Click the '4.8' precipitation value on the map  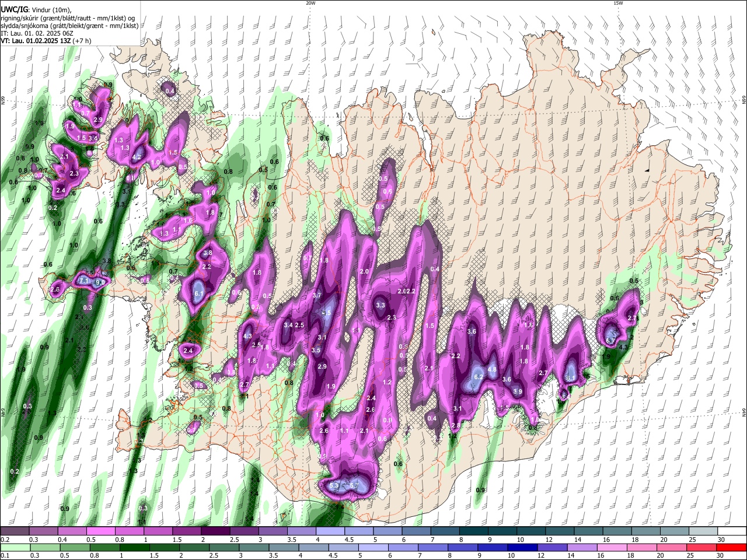click(492, 369)
